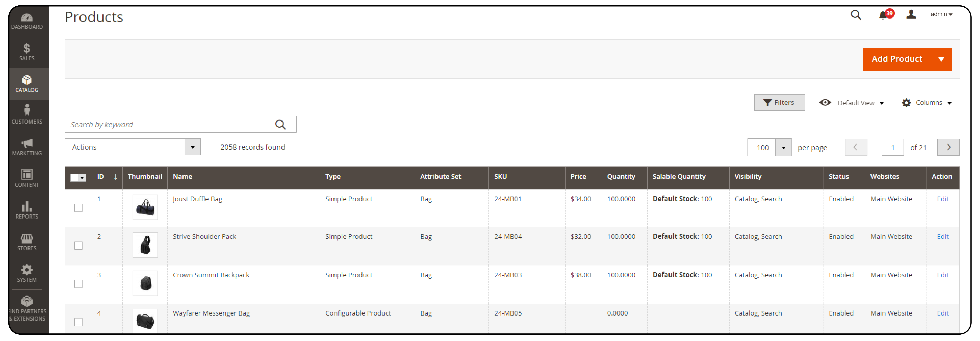Click the admin user account icon
The image size is (980, 341).
point(911,14)
